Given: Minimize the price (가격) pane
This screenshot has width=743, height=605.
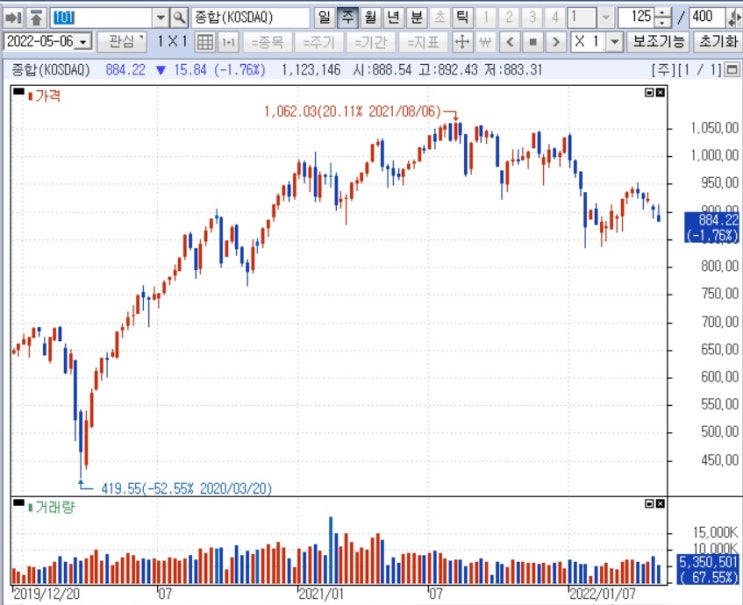Looking at the screenshot, I should coord(650,93).
